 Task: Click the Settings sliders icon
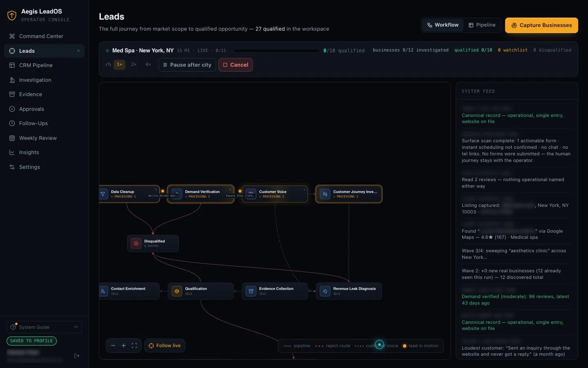(x=12, y=167)
